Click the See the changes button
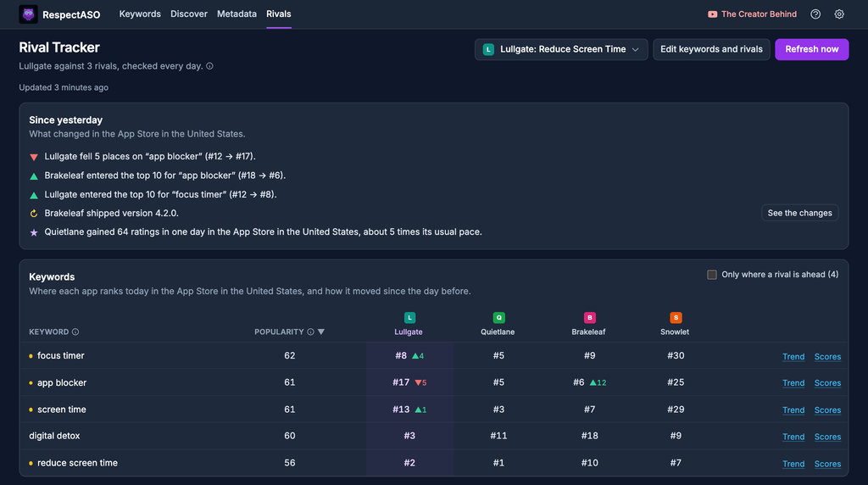Image resolution: width=868 pixels, height=485 pixels. click(799, 213)
